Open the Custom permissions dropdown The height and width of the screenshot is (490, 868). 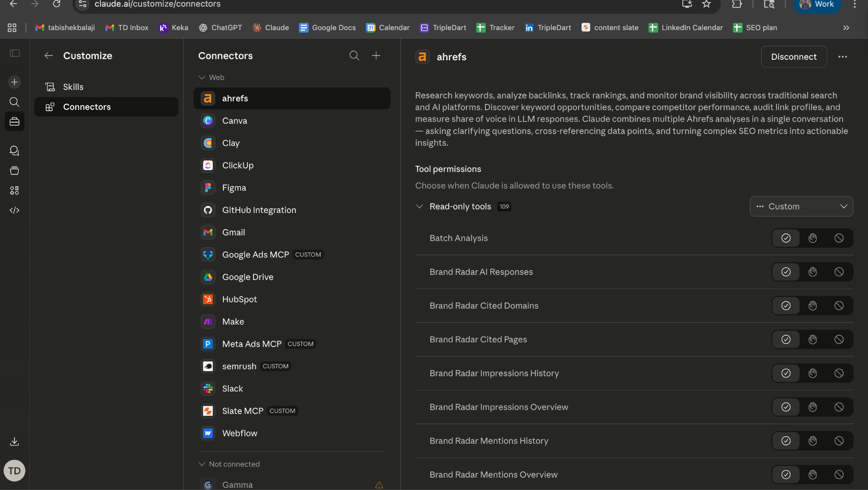[x=801, y=207]
